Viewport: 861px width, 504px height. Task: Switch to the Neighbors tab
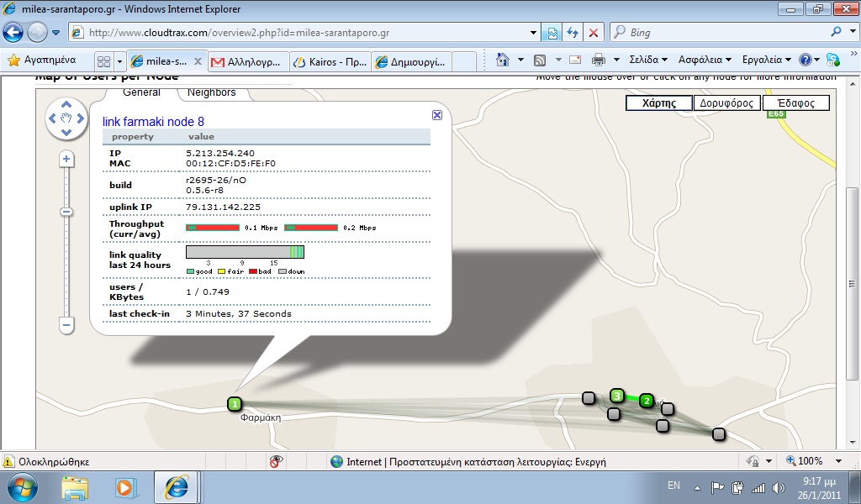211,92
